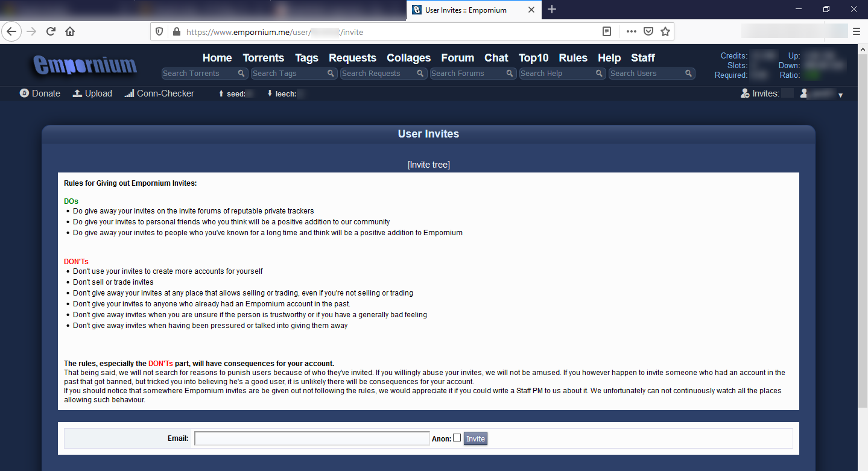Go back with the browser back arrow
Viewport: 868px width, 471px height.
(x=11, y=31)
